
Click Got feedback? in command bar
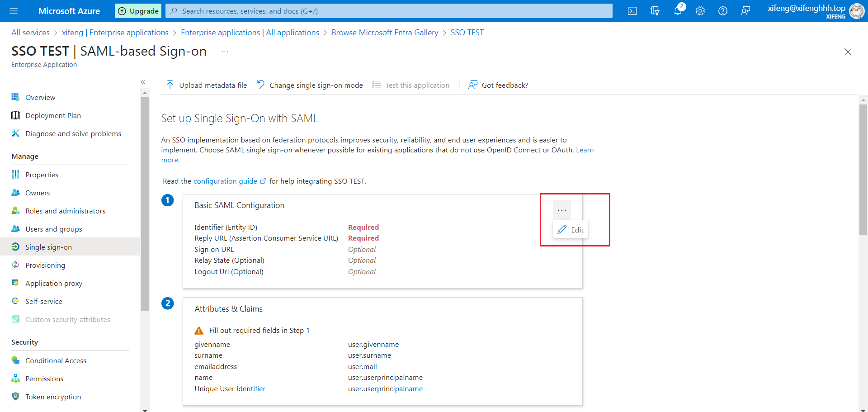click(498, 85)
